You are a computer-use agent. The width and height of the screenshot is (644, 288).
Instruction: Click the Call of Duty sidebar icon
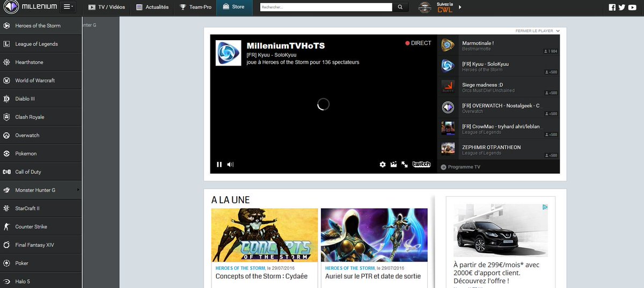(6, 172)
